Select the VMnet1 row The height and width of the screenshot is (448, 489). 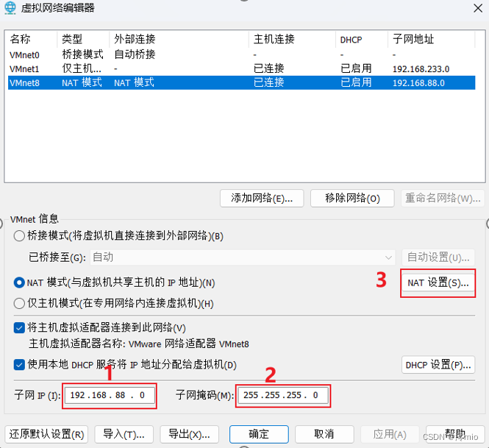click(242, 68)
